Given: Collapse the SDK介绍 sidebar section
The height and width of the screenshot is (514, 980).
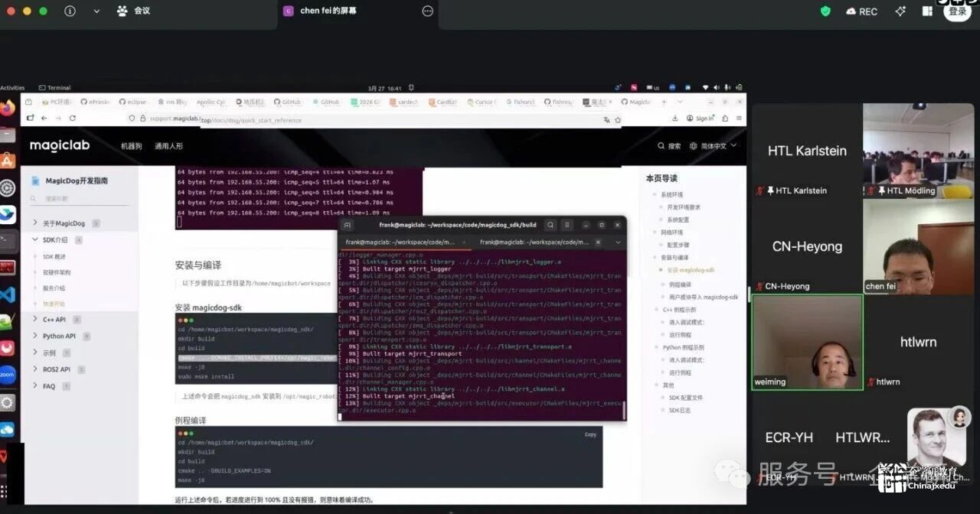Looking at the screenshot, I should (x=35, y=240).
